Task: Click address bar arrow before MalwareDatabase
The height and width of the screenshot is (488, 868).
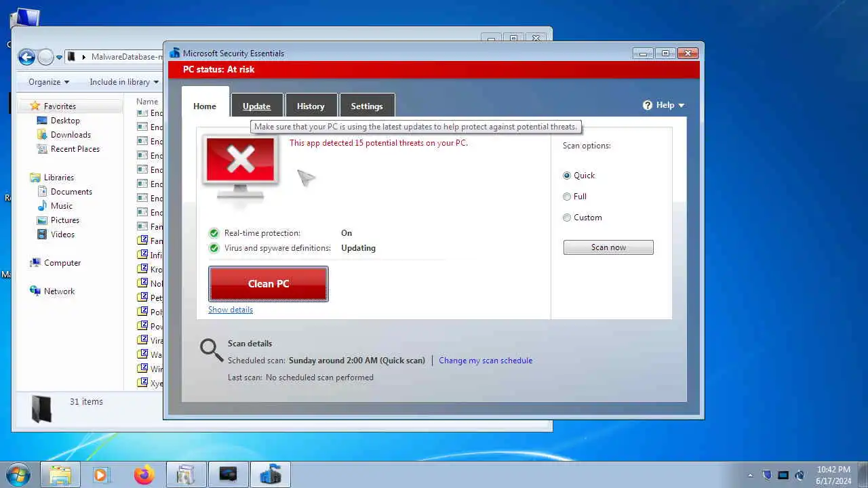Action: (84, 57)
